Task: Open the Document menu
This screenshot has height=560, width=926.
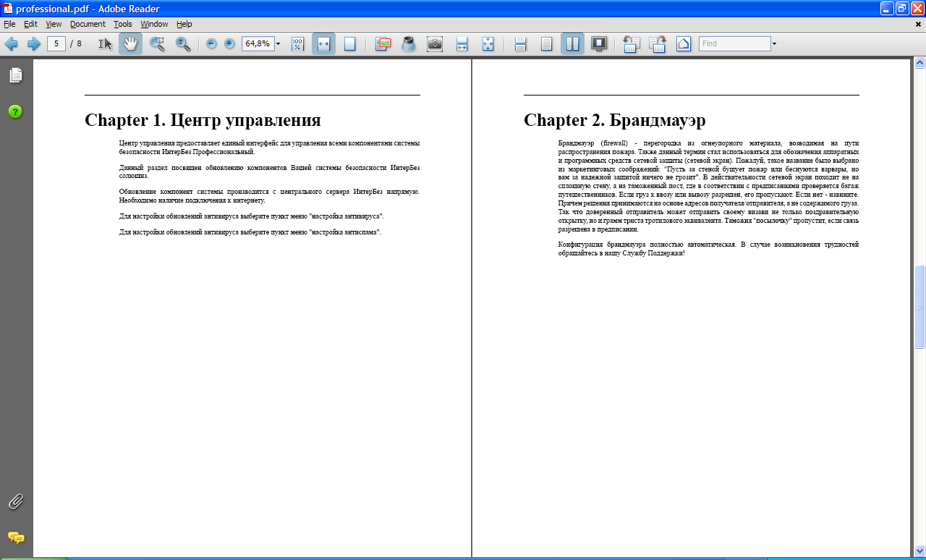Action: (x=88, y=24)
